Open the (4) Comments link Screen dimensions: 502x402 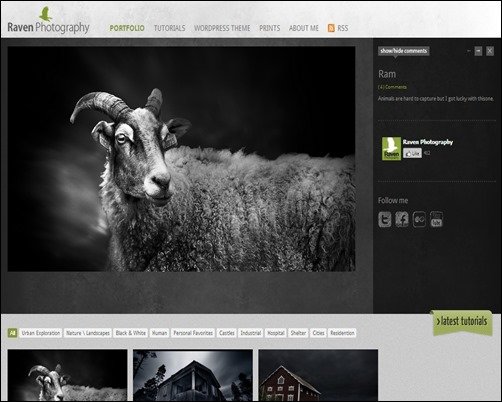coord(392,87)
